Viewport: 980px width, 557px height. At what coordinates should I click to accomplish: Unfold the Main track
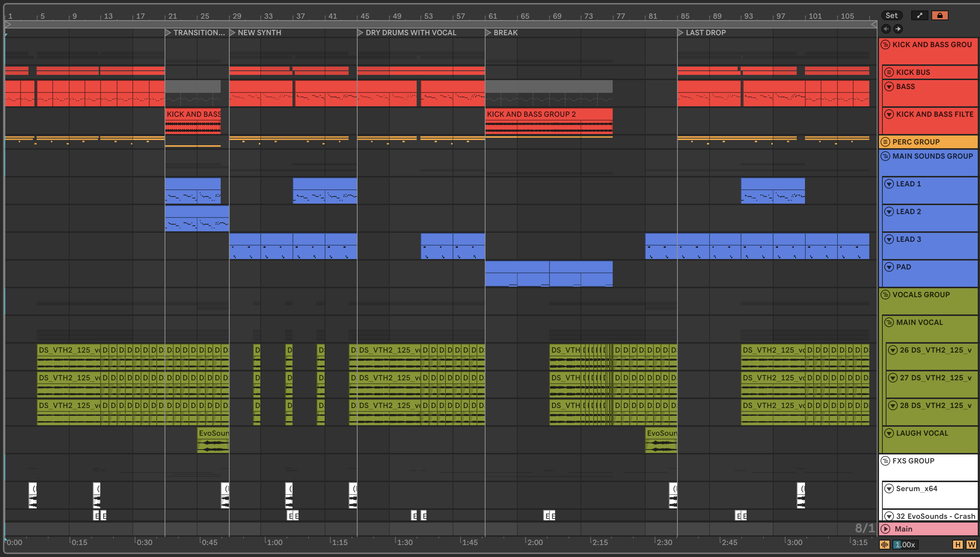886,529
